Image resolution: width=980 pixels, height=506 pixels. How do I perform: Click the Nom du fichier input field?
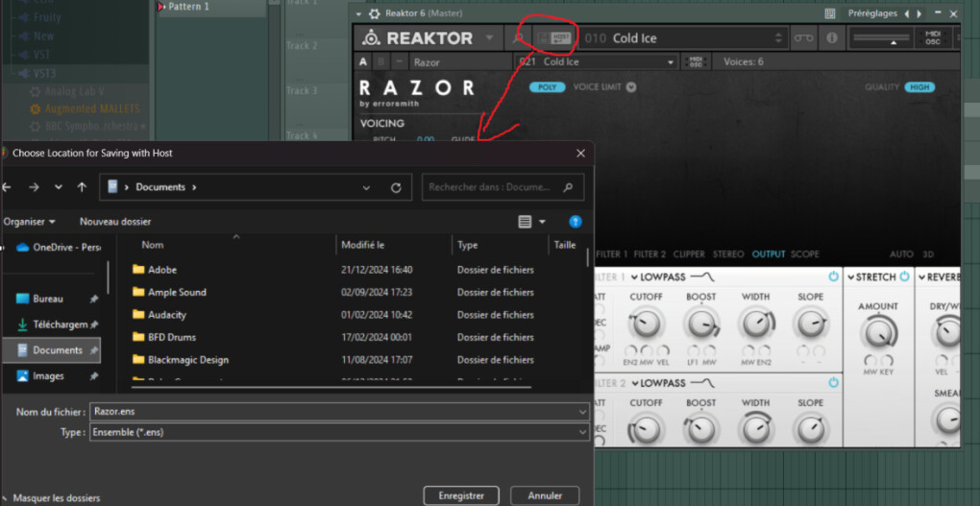339,412
